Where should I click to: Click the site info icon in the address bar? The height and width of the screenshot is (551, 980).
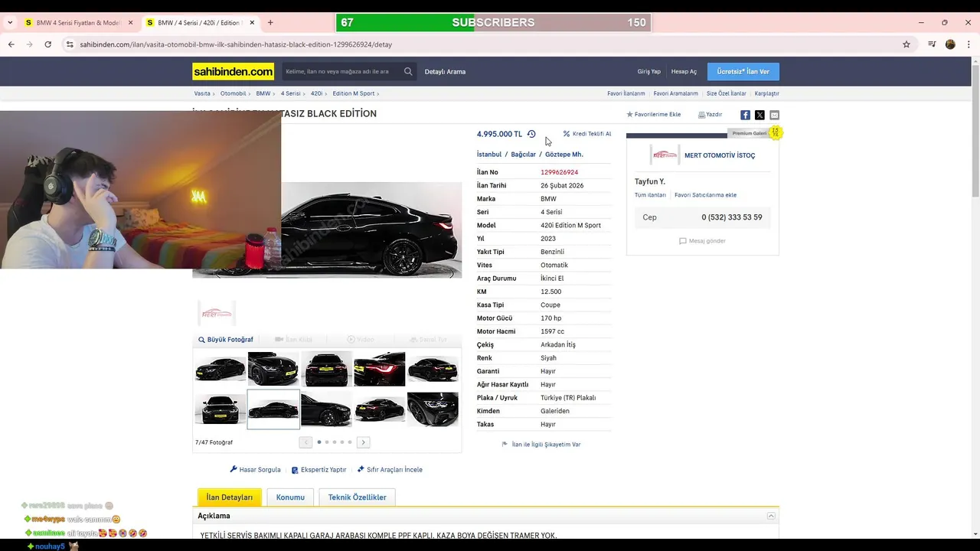[70, 44]
